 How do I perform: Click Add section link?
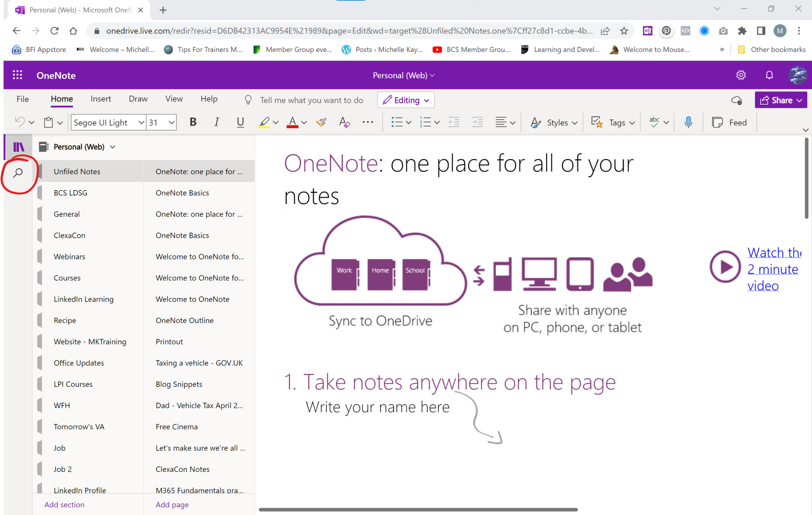(x=64, y=504)
